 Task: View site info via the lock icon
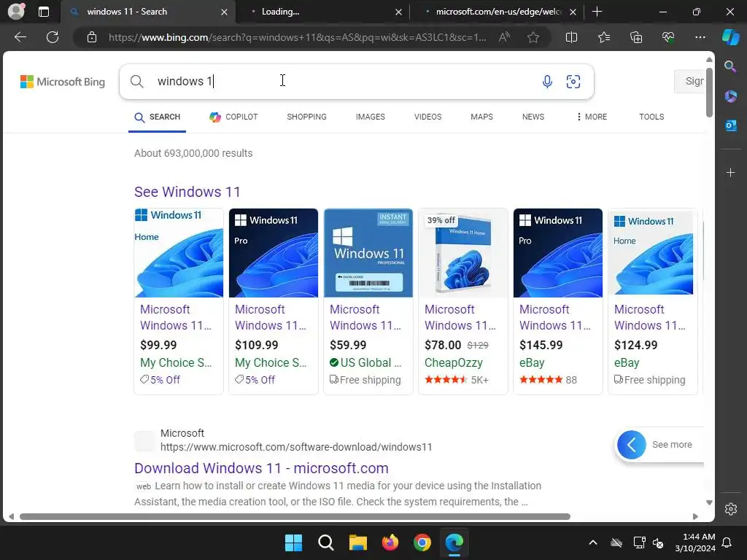(92, 37)
